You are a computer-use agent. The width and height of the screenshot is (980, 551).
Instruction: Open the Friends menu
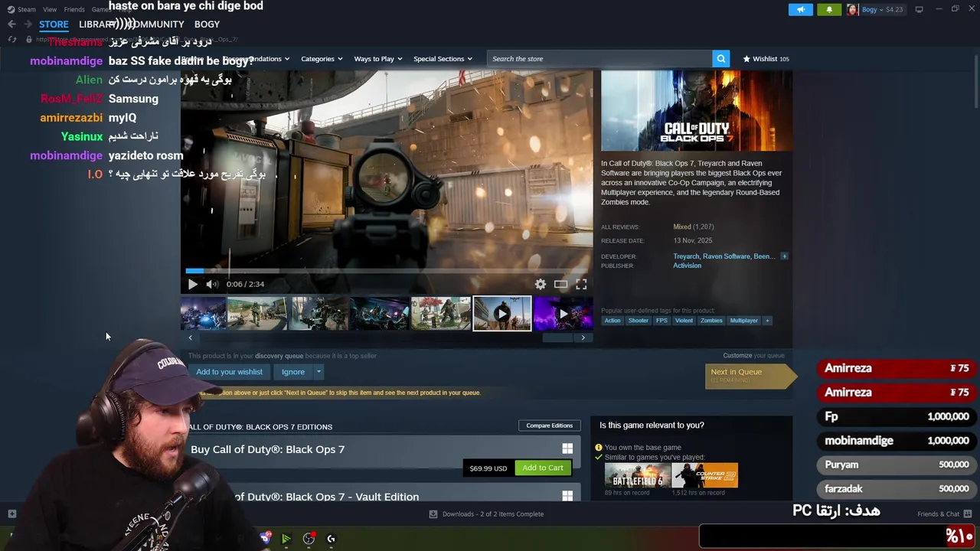click(74, 9)
